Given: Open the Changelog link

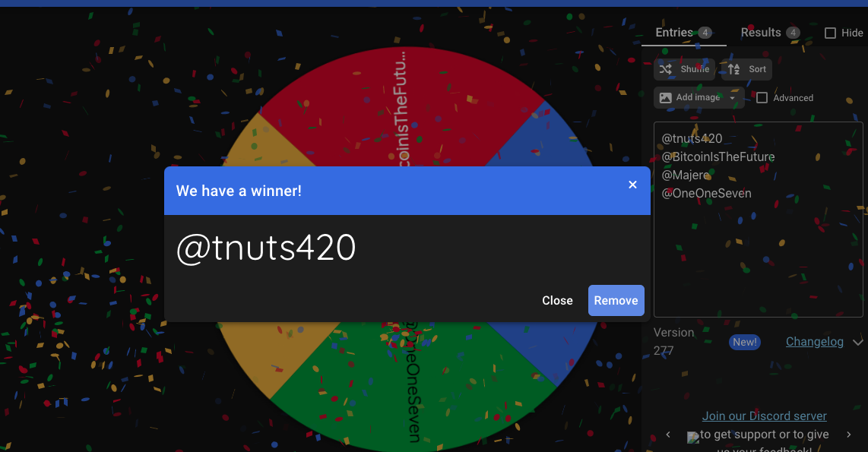Looking at the screenshot, I should 814,342.
